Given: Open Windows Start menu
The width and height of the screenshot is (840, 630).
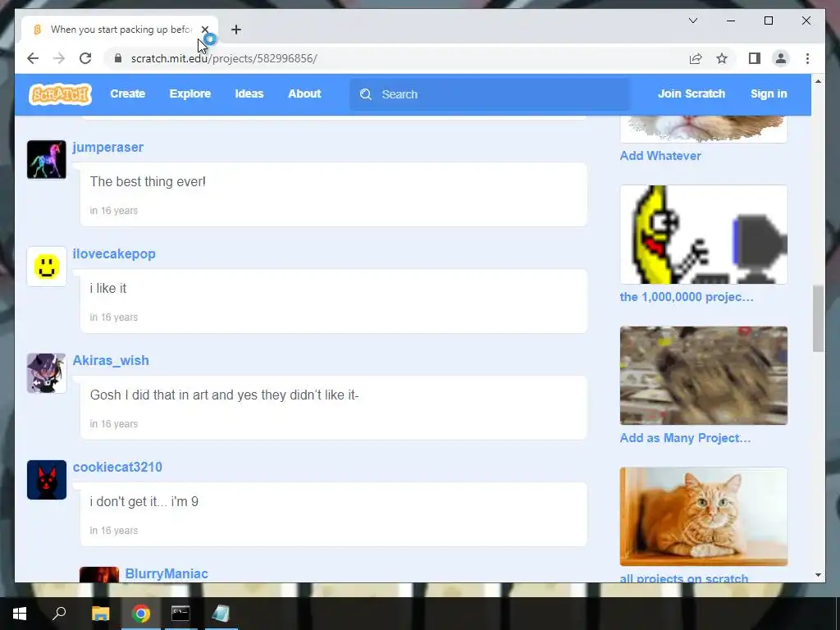Looking at the screenshot, I should pyautogui.click(x=20, y=614).
